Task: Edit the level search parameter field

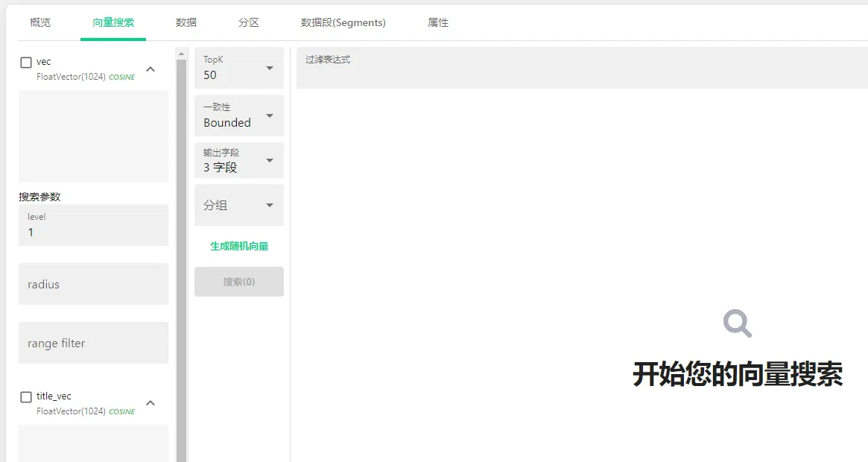Action: (x=94, y=225)
